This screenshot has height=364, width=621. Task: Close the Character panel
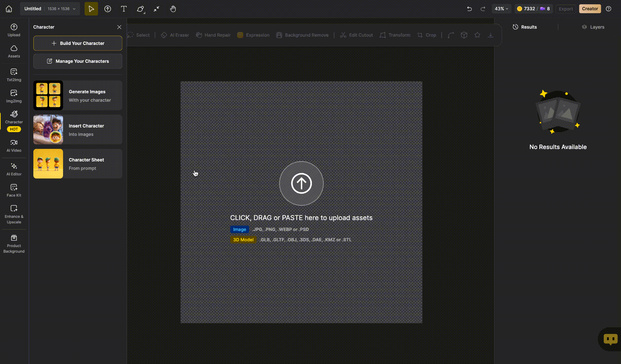pyautogui.click(x=119, y=27)
